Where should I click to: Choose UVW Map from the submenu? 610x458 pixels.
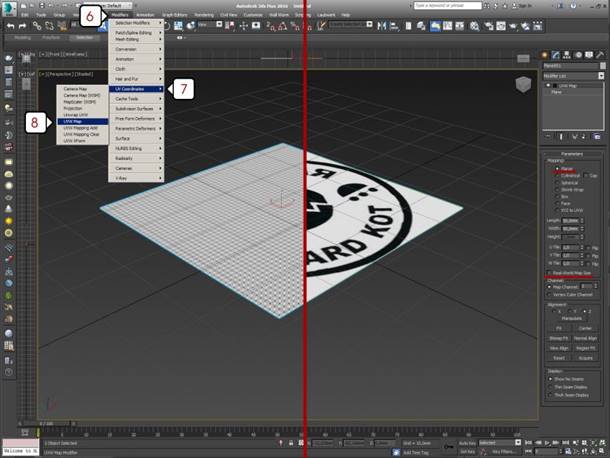click(x=82, y=121)
